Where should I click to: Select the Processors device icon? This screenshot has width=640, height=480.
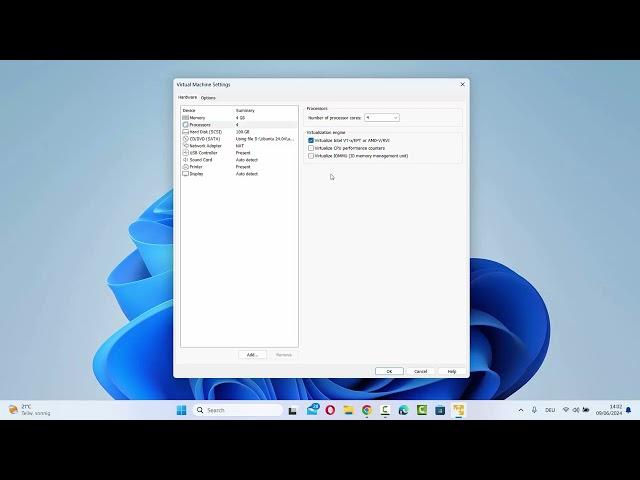coord(185,124)
